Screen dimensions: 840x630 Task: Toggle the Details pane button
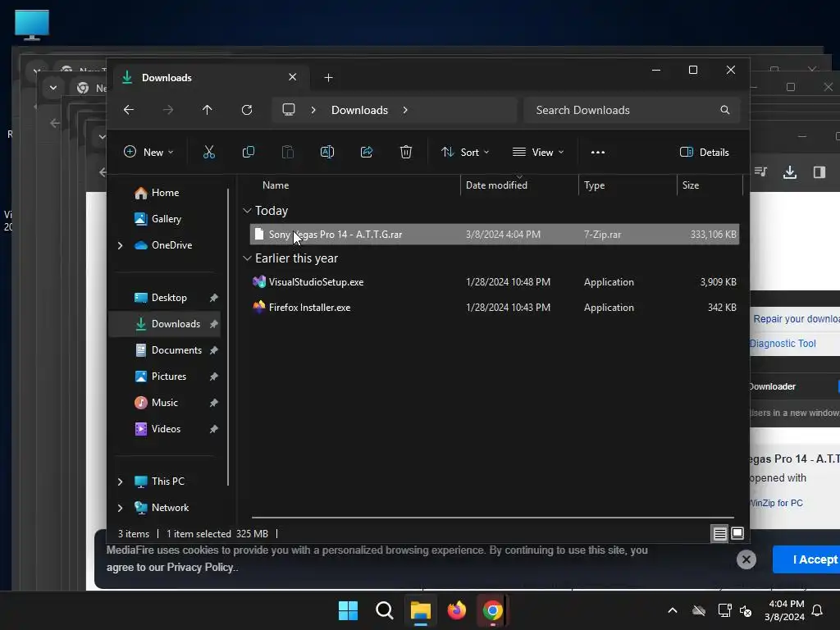tap(705, 152)
